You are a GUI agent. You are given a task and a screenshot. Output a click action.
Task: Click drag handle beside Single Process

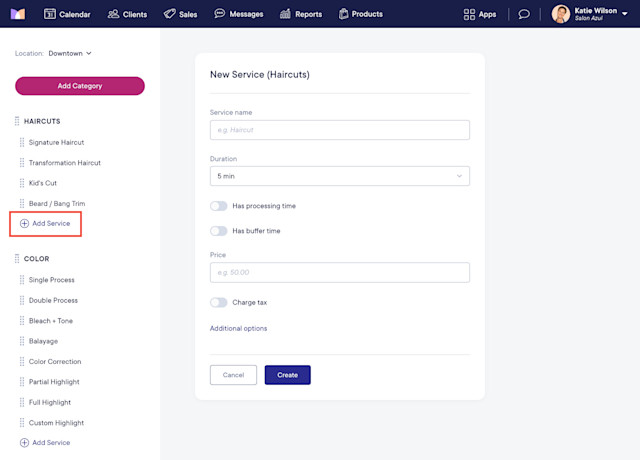click(22, 280)
